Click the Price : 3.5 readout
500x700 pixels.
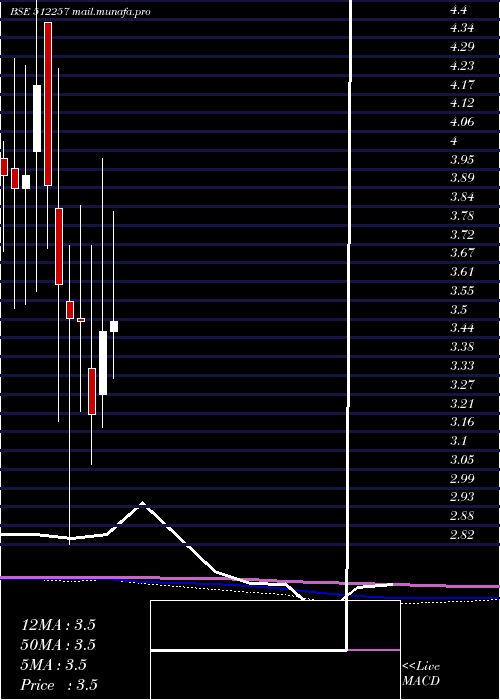point(59,685)
